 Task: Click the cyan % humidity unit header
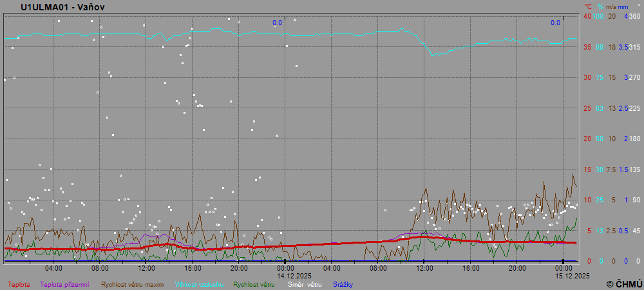[600, 6]
